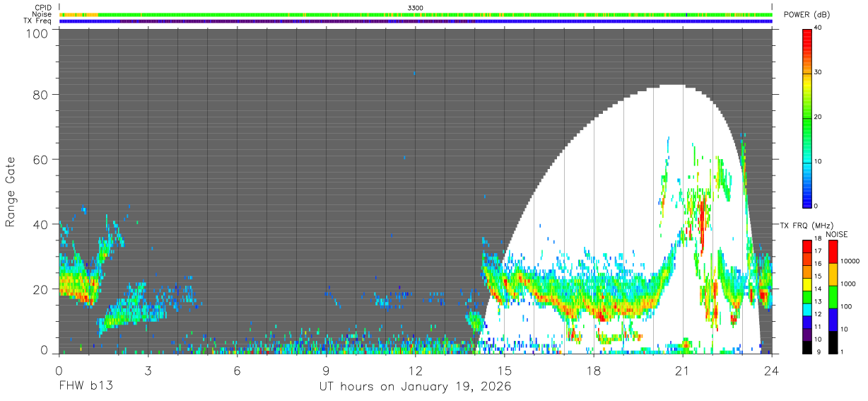Click the 9 tick on the UT hours axis
This screenshot has height=401, width=868.
coord(327,370)
